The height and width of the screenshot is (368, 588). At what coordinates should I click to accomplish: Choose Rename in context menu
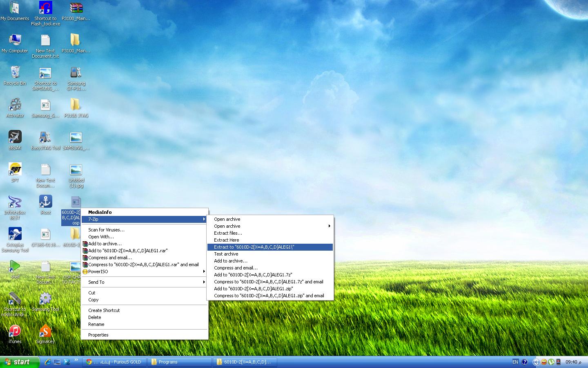click(145, 324)
